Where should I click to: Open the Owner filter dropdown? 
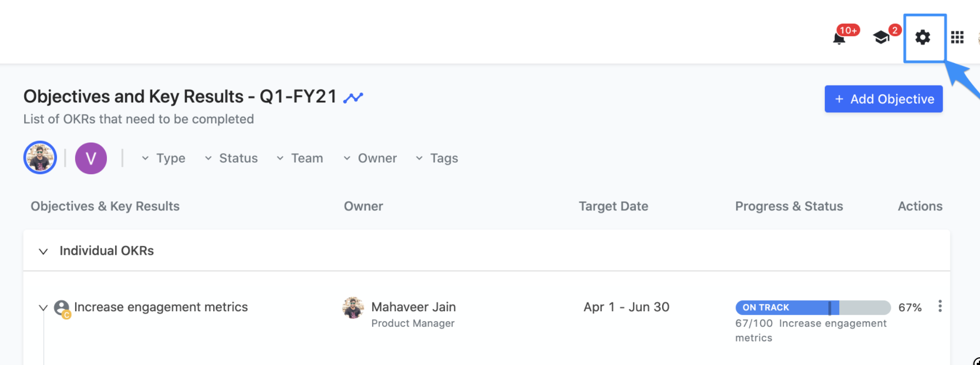point(370,158)
